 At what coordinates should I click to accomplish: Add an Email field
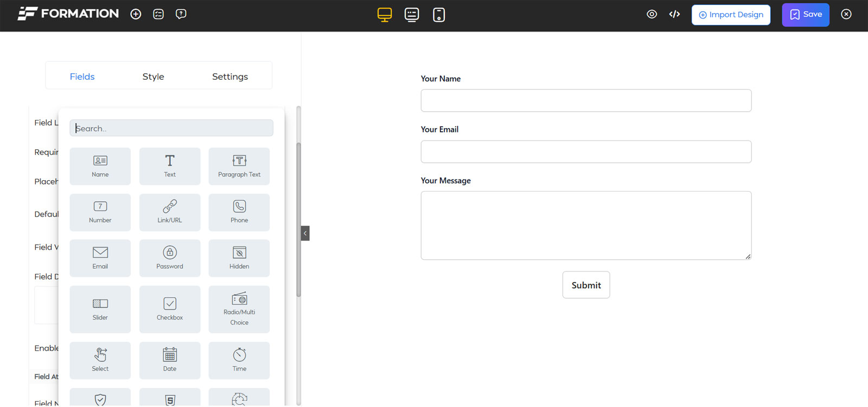(x=100, y=258)
